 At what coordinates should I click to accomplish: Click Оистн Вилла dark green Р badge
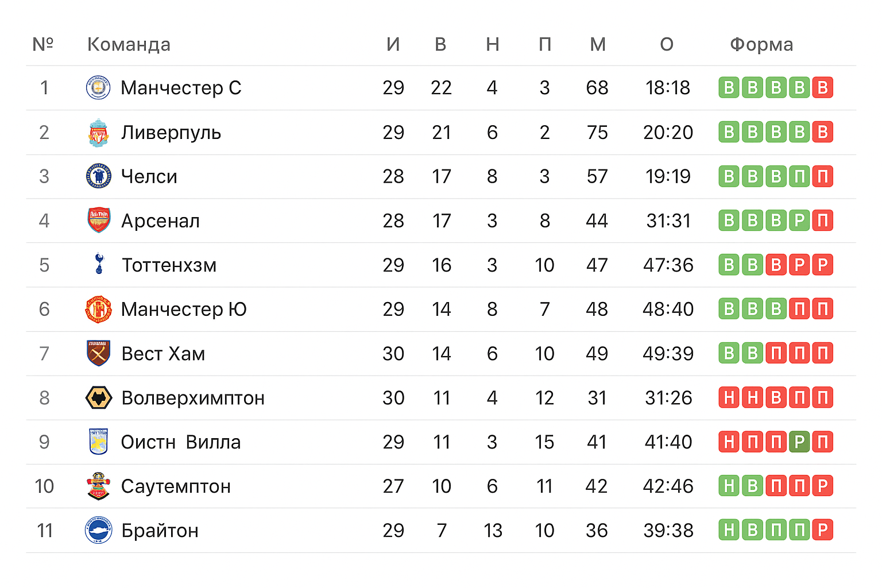point(799,442)
